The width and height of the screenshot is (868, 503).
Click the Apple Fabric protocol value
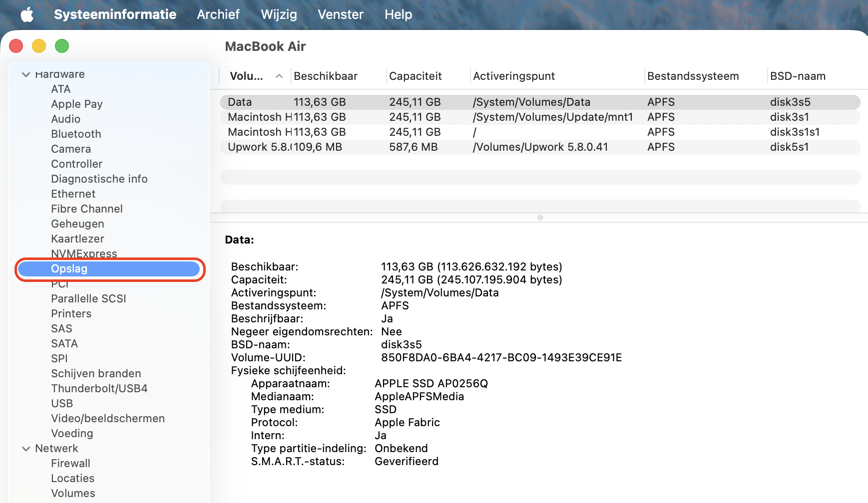pyautogui.click(x=407, y=423)
